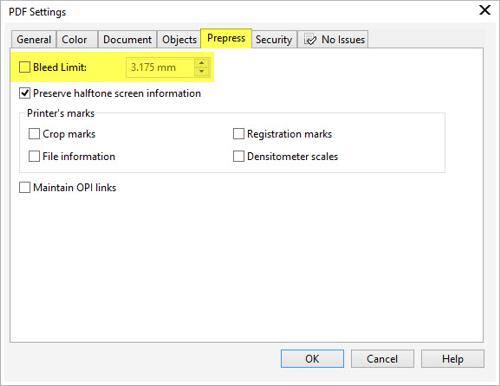
Task: Select the Prepress tab
Action: [226, 38]
